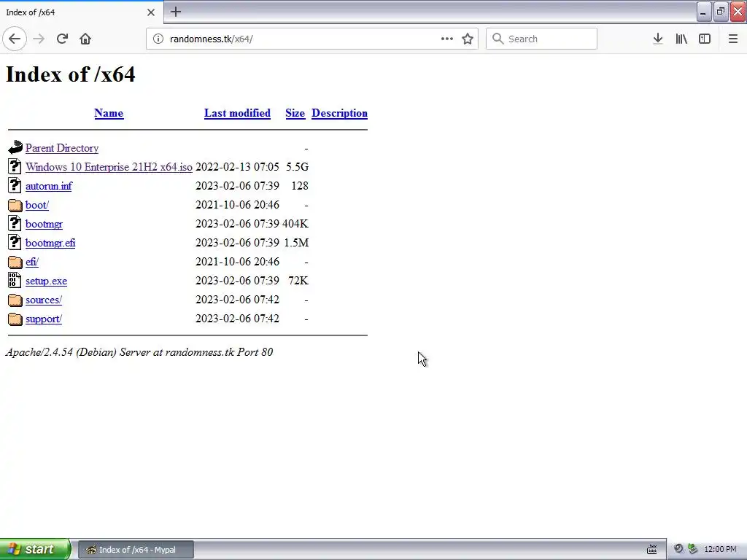Click the Apache server footer text

tap(139, 352)
